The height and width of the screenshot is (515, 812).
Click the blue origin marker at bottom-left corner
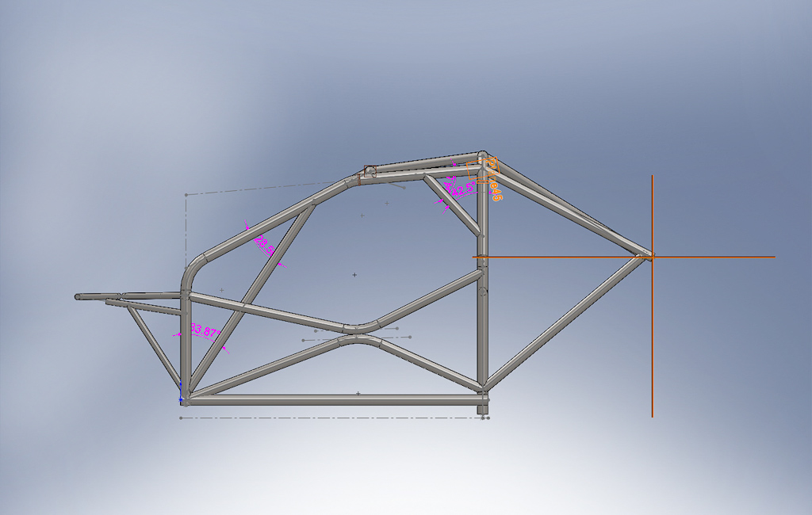(182, 399)
